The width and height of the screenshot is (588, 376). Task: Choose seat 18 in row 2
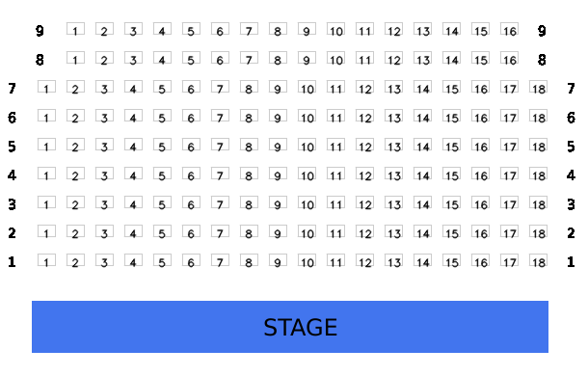tap(538, 231)
